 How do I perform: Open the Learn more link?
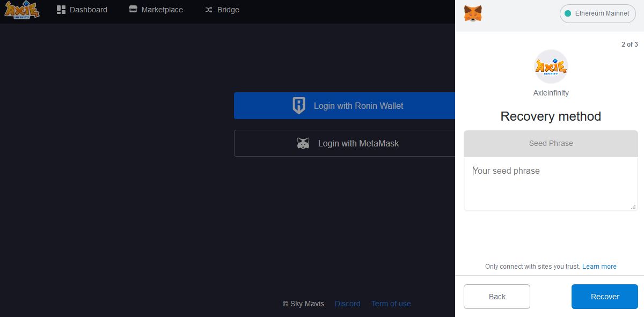599,267
